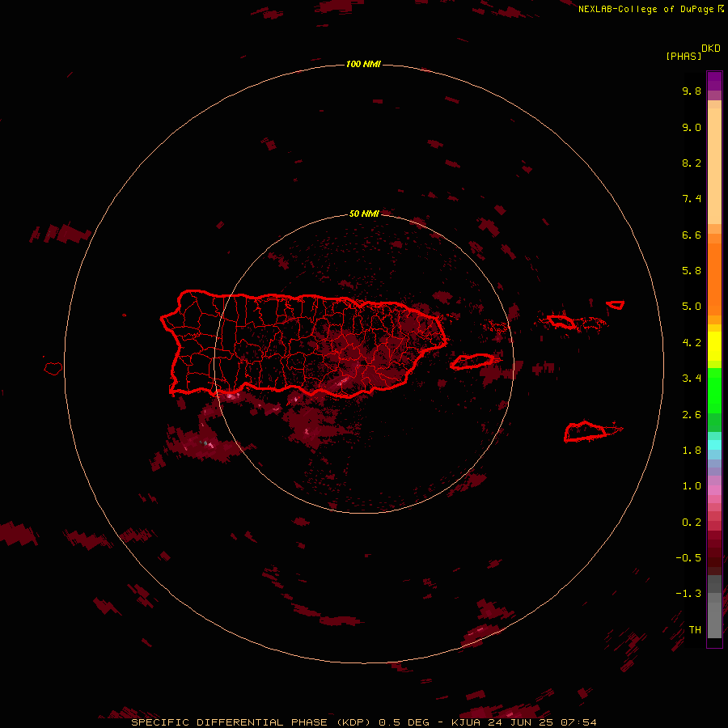
Task: Click the 8.2 legend value
Action: click(x=692, y=163)
